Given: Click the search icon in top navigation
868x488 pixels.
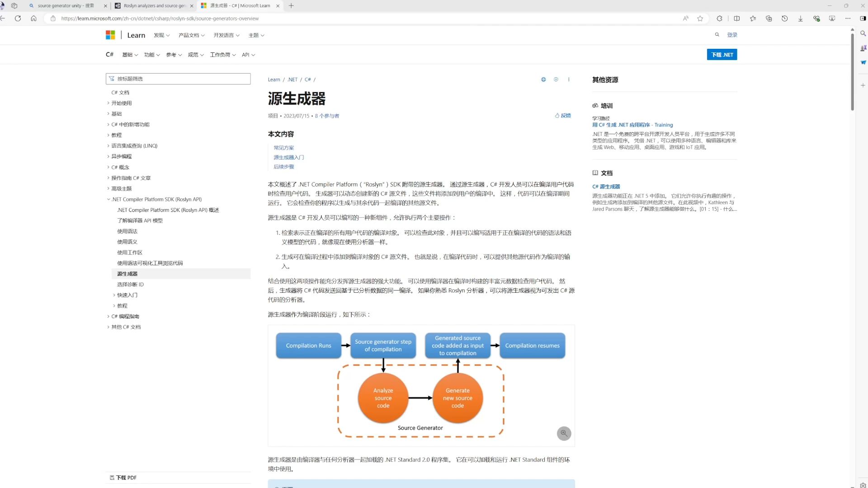Looking at the screenshot, I should tap(717, 34).
